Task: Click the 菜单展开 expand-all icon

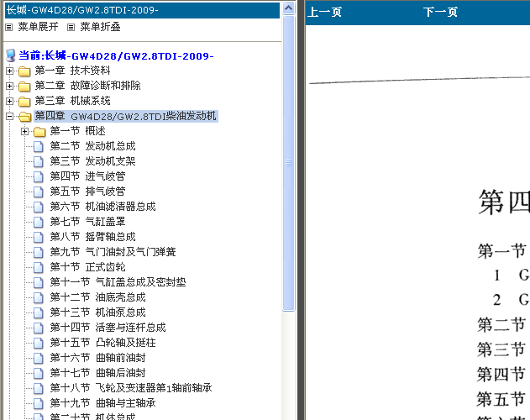Action: [x=9, y=27]
